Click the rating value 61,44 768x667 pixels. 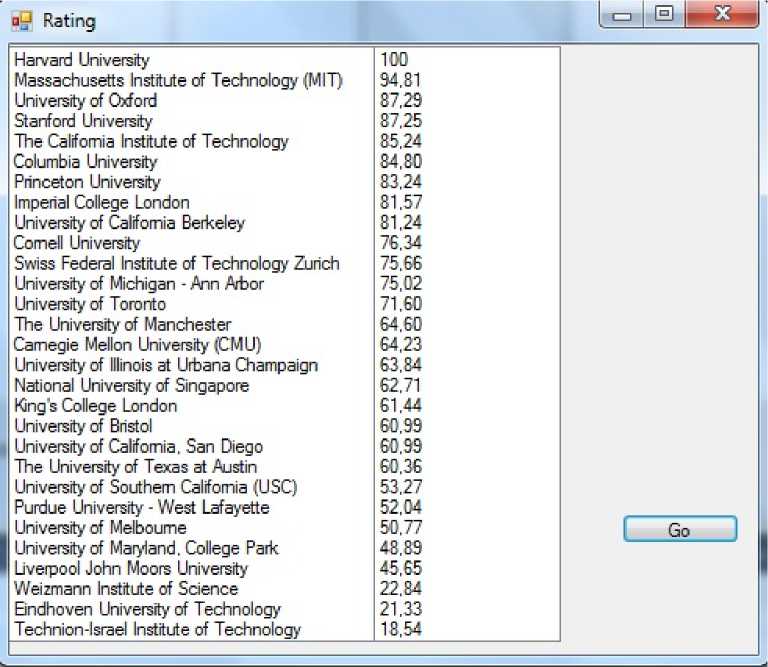coord(401,405)
